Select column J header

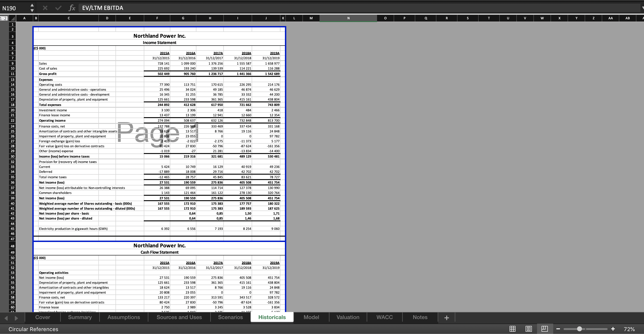[266, 18]
